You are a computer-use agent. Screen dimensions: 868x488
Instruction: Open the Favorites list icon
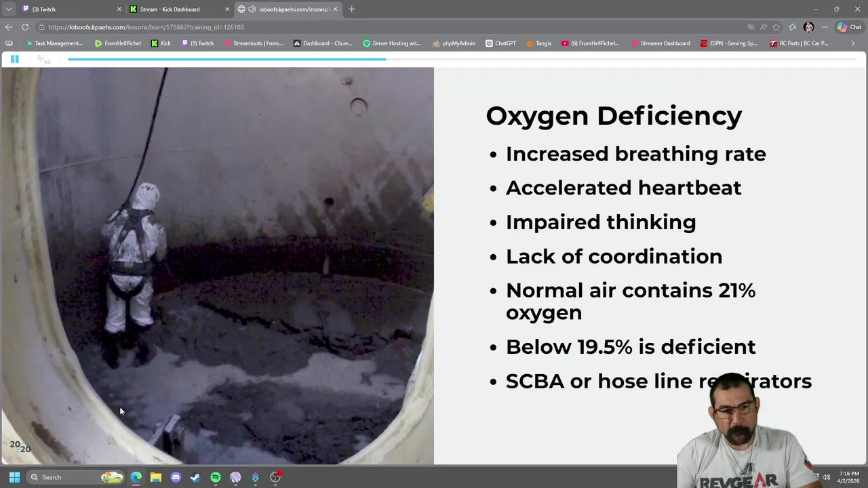792,27
